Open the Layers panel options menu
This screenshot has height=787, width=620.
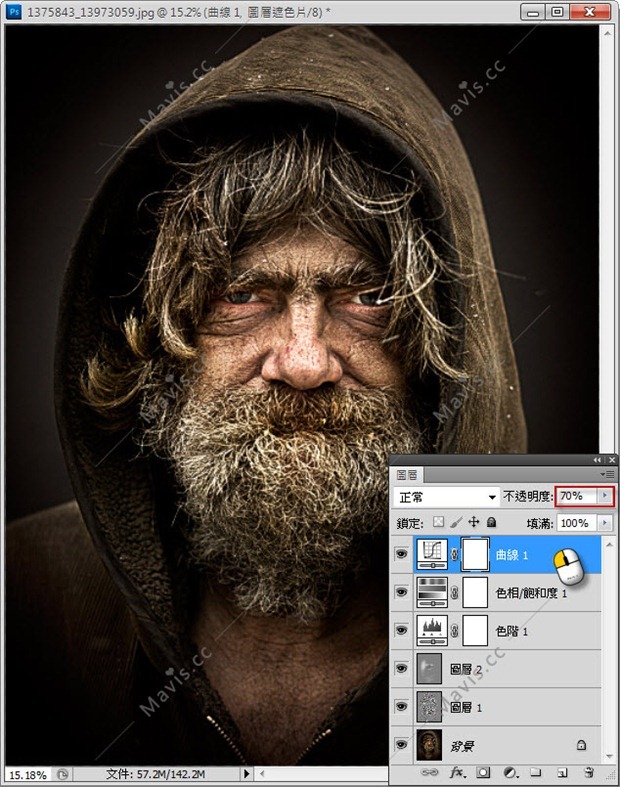coord(607,474)
